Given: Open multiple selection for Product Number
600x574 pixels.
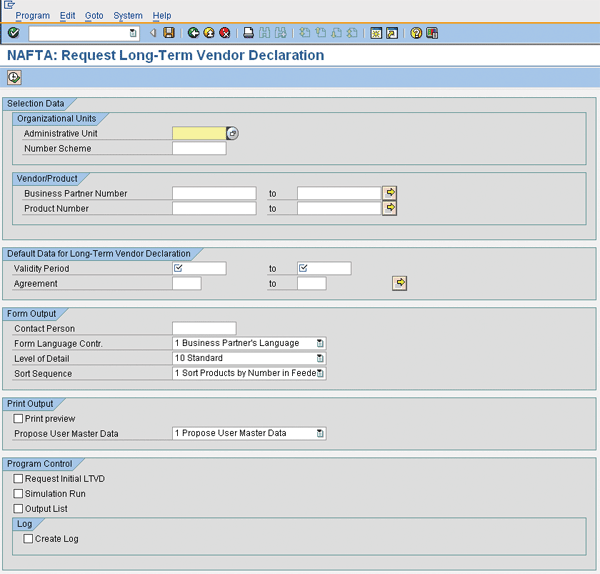Looking at the screenshot, I should click(390, 208).
